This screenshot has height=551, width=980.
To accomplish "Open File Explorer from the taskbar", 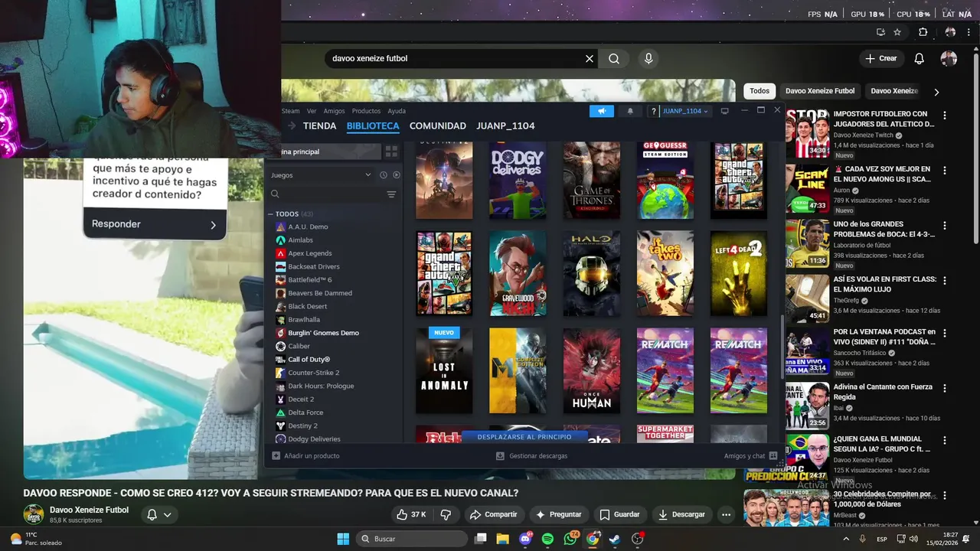I will click(502, 539).
